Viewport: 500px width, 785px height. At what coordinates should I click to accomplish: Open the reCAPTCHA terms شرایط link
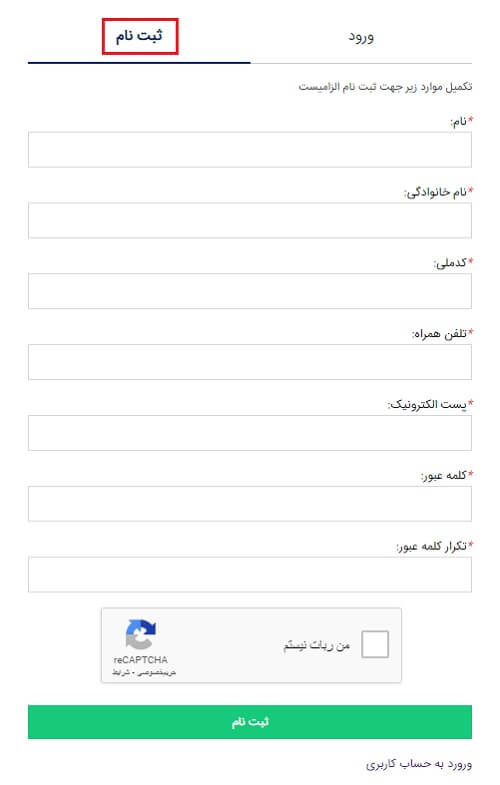pyautogui.click(x=121, y=673)
